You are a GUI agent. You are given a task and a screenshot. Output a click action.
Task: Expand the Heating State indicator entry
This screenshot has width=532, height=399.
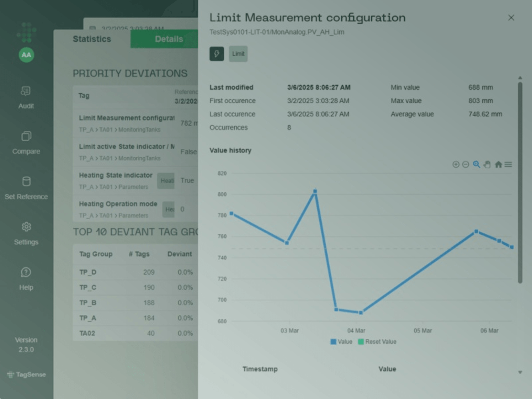tap(116, 175)
